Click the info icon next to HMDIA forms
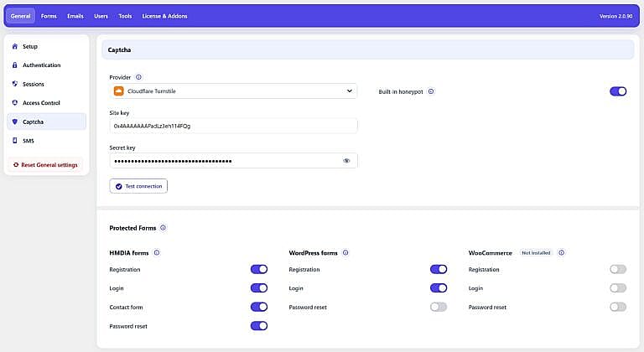This screenshot has height=352, width=644. [x=157, y=253]
